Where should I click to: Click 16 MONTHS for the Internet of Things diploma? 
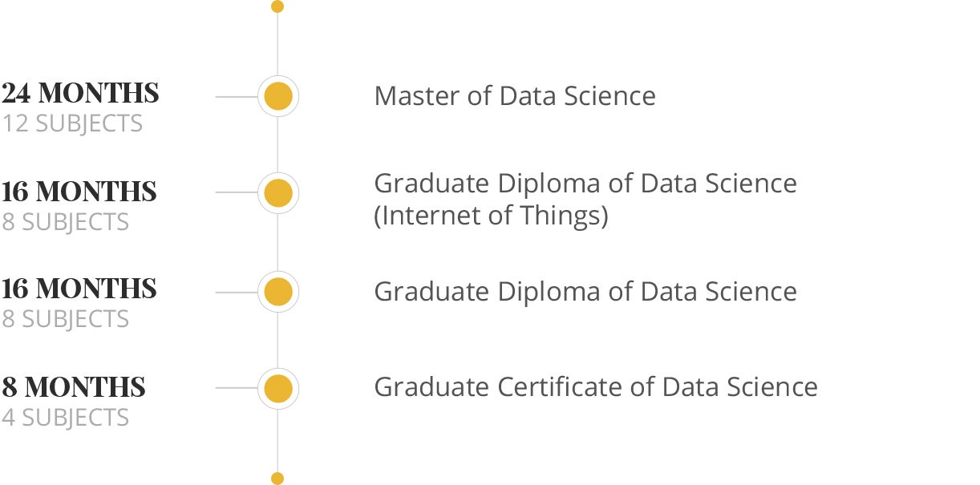click(x=79, y=192)
